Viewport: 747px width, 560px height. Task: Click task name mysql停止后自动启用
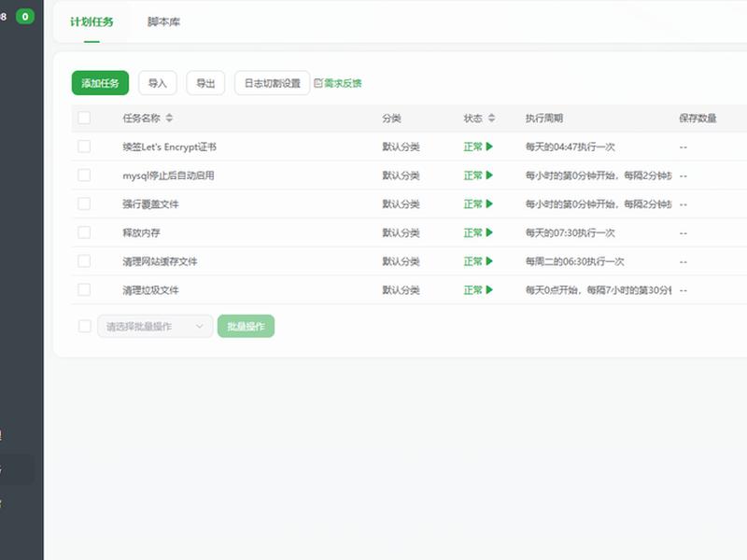(168, 175)
